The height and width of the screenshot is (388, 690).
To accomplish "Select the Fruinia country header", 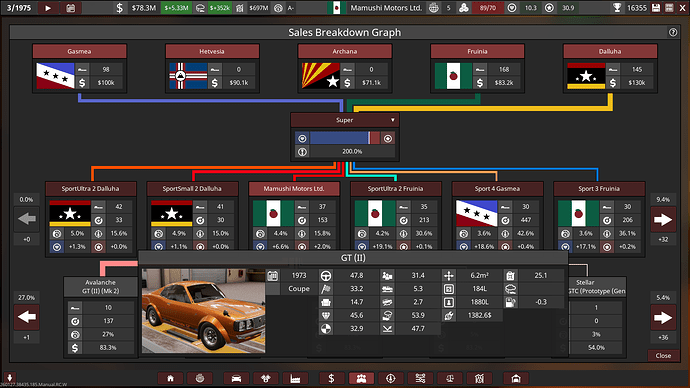I will coord(477,51).
